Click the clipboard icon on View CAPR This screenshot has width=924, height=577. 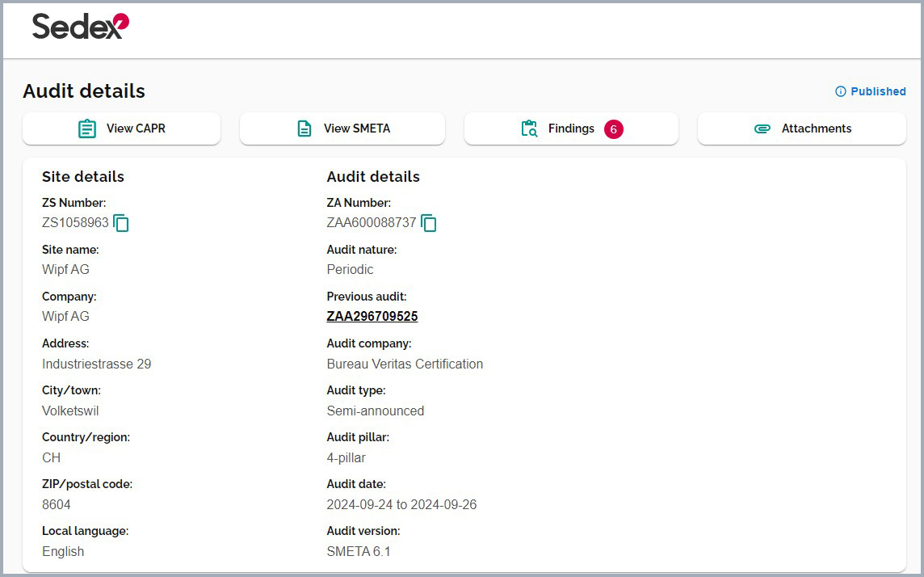pos(87,128)
